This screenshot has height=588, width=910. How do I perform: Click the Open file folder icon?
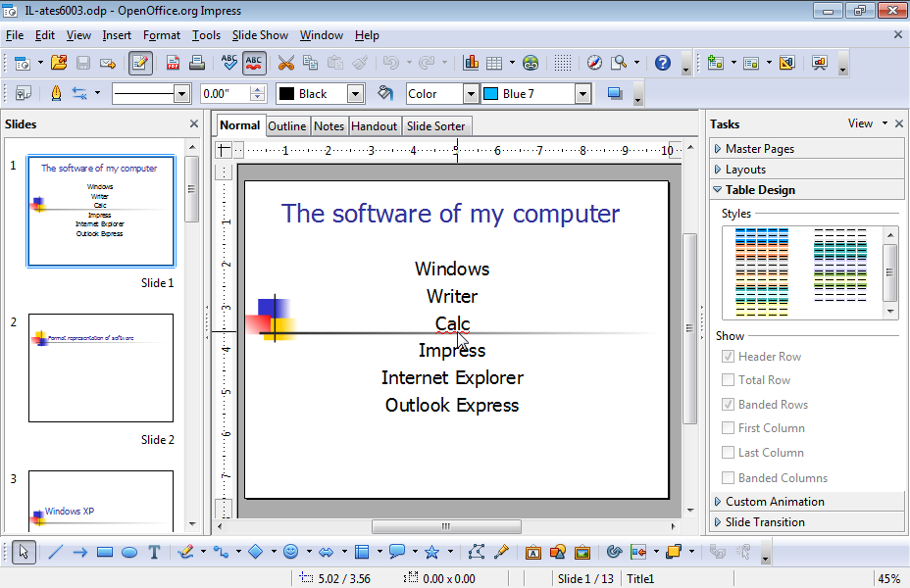coord(59,63)
